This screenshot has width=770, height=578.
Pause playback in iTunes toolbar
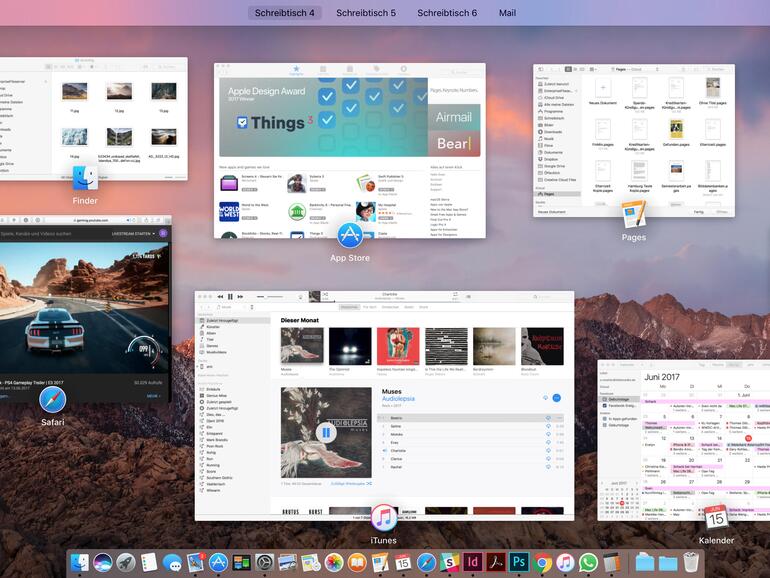click(x=230, y=297)
